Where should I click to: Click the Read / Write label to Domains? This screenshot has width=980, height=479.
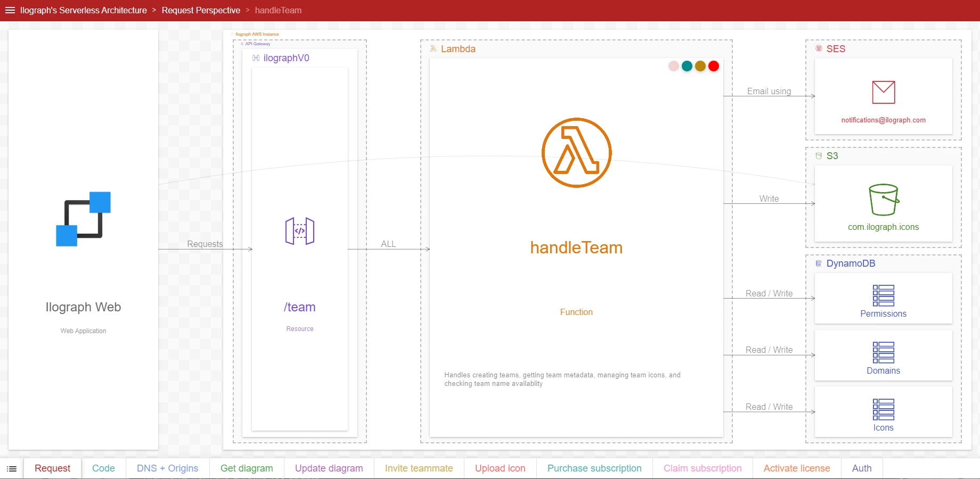(x=769, y=350)
